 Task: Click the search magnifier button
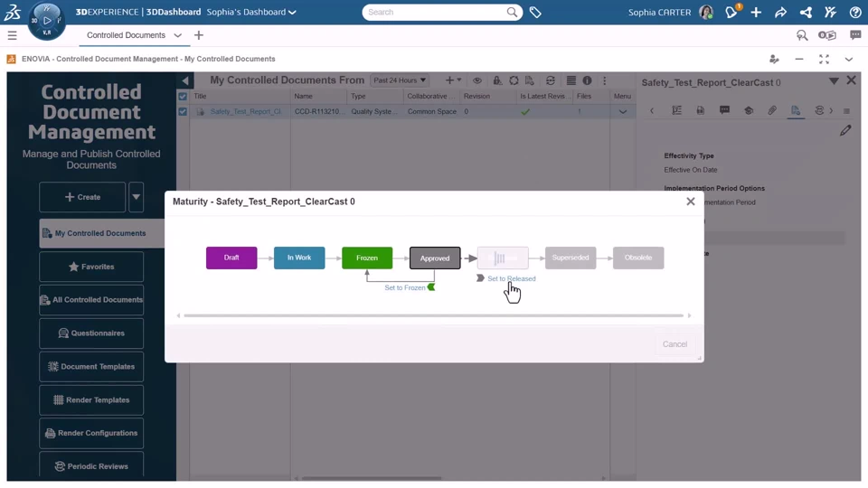point(512,12)
